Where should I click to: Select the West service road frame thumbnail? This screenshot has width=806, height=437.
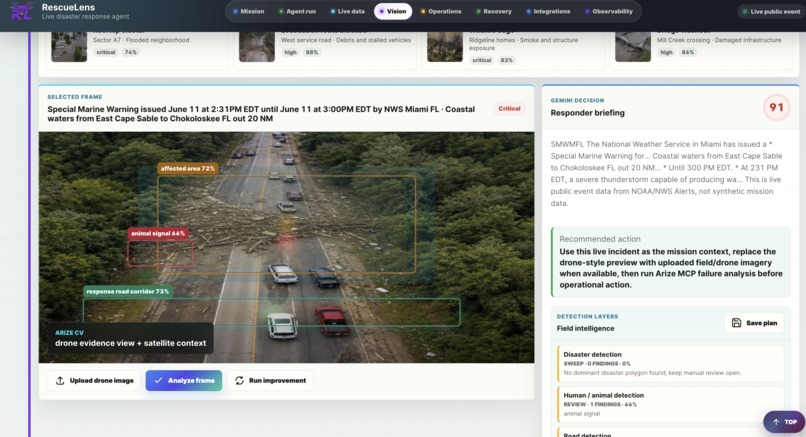[257, 47]
